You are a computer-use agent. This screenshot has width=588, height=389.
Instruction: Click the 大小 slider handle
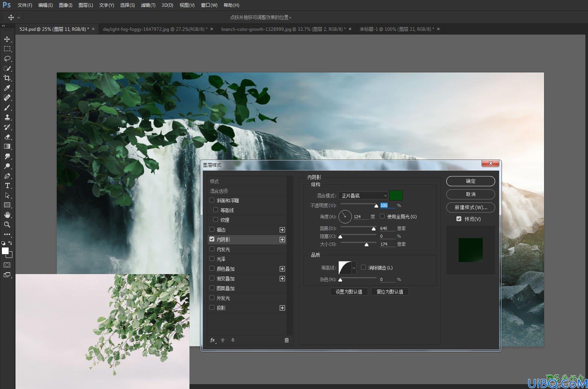(x=367, y=244)
